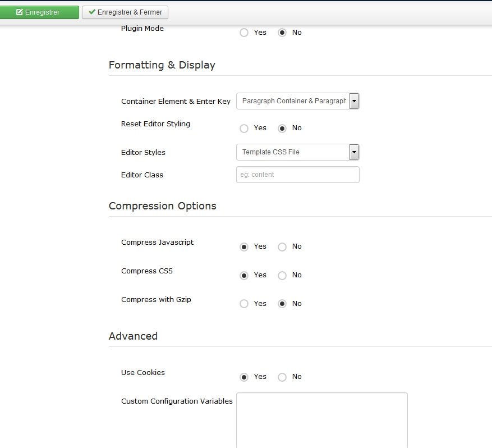Click into Custom Configuration Variables textarea
Image resolution: width=492 pixels, height=448 pixels.
click(322, 420)
